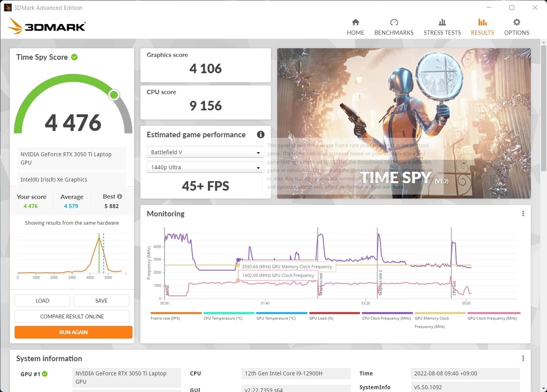Toggle the GPU Load (%) legend series

(335, 315)
